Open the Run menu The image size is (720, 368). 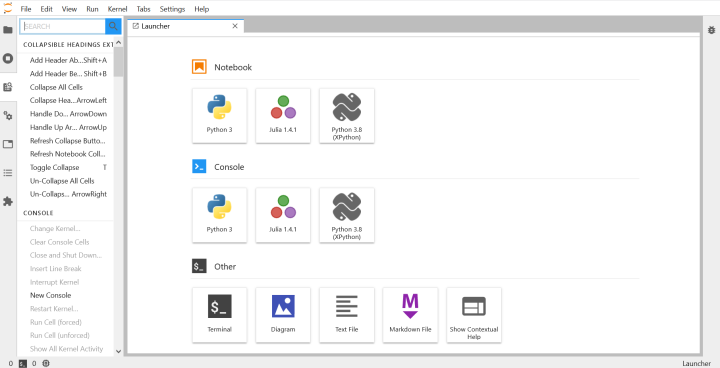click(92, 9)
